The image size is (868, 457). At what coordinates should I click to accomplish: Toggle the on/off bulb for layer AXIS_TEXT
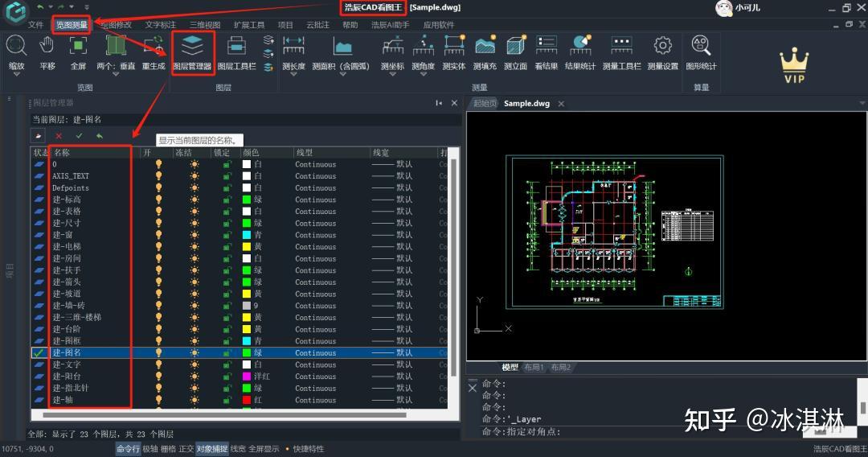pos(159,175)
